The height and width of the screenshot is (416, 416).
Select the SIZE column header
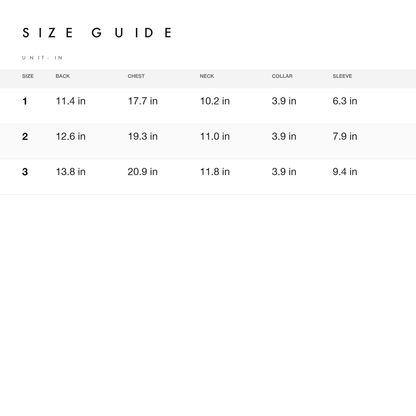(x=28, y=76)
